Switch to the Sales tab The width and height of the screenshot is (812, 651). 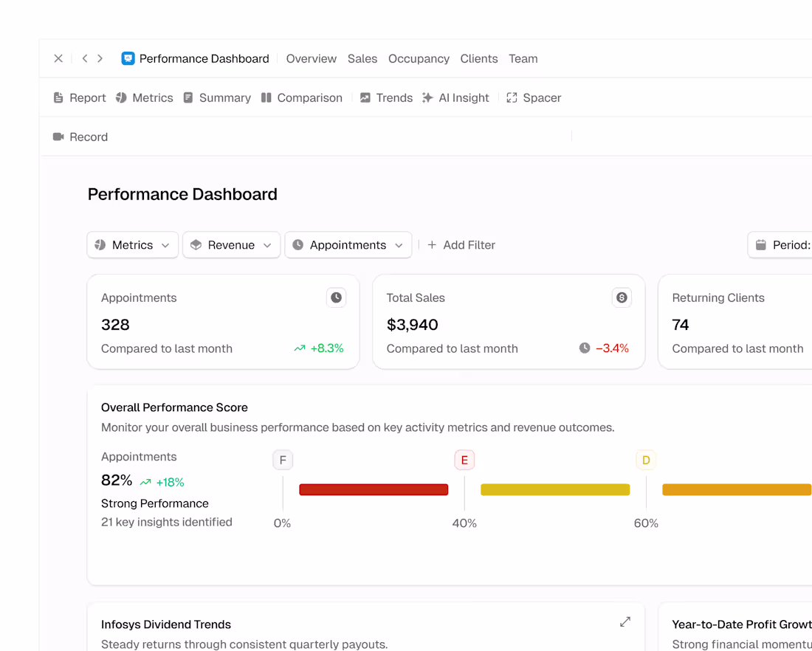(x=362, y=58)
